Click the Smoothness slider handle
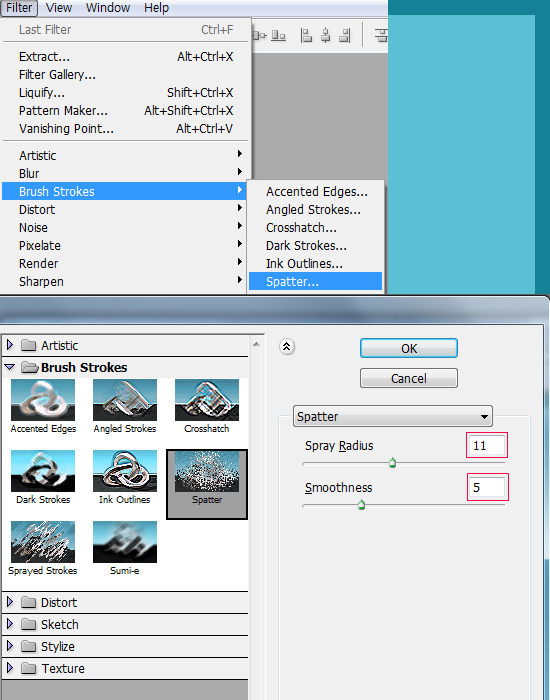The height and width of the screenshot is (700, 550). pyautogui.click(x=362, y=505)
